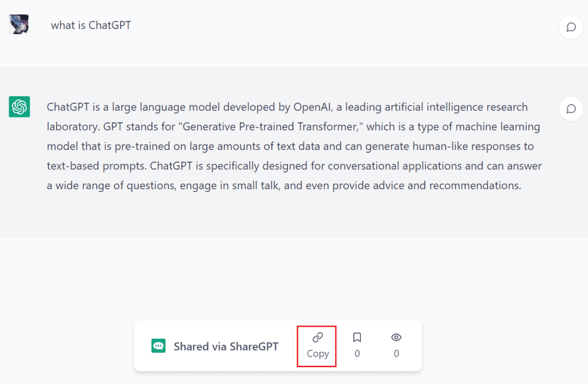Click the chain link icon above Copy
The width and height of the screenshot is (588, 384).
pos(318,337)
